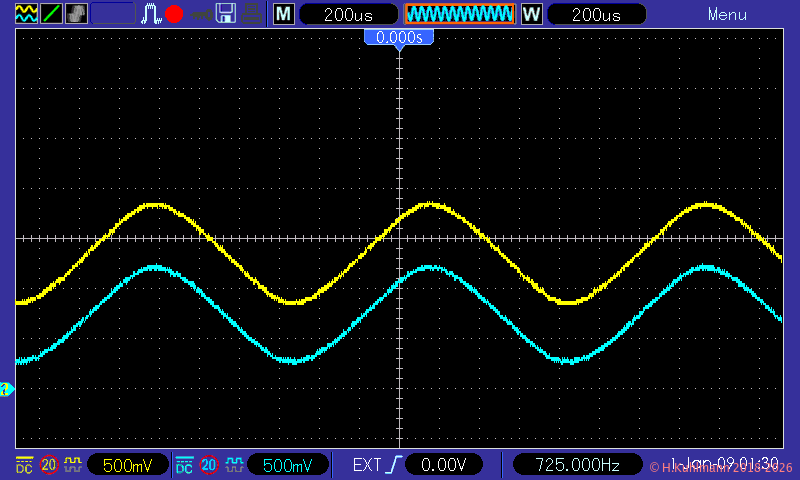Click the dual-waveform YT display mode icon
This screenshot has width=800, height=480.
[25, 14]
